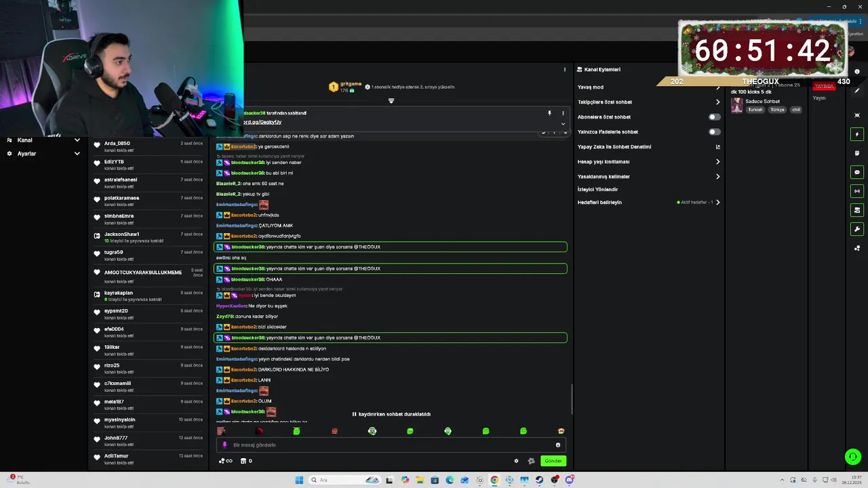Open Steam from taskbar
The image size is (868, 488).
[539, 480]
